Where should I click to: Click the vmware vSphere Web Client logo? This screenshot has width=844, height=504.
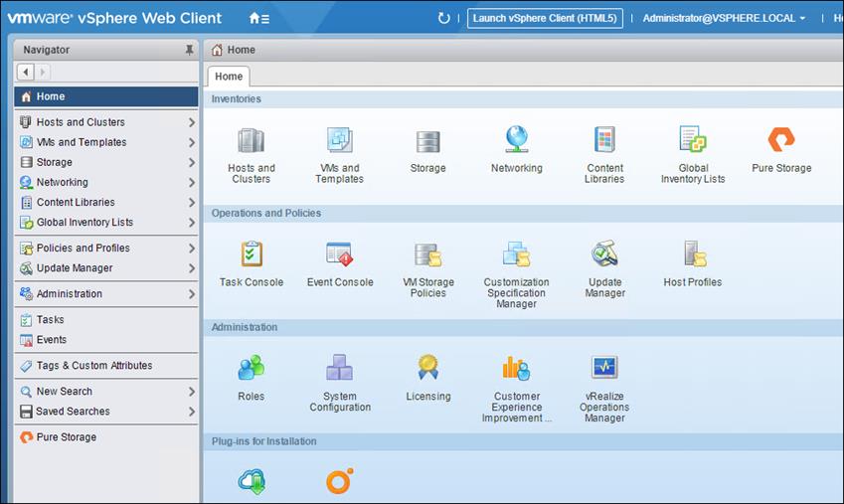click(x=114, y=18)
